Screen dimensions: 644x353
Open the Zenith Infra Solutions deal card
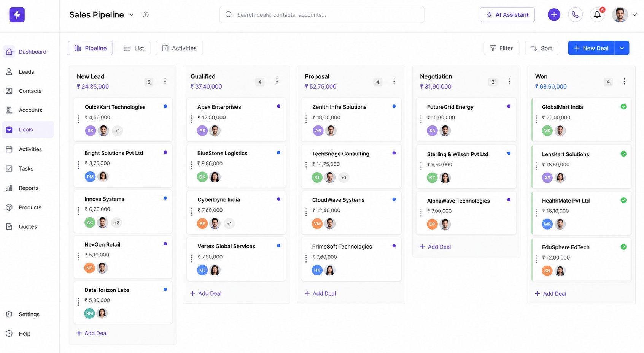point(351,120)
